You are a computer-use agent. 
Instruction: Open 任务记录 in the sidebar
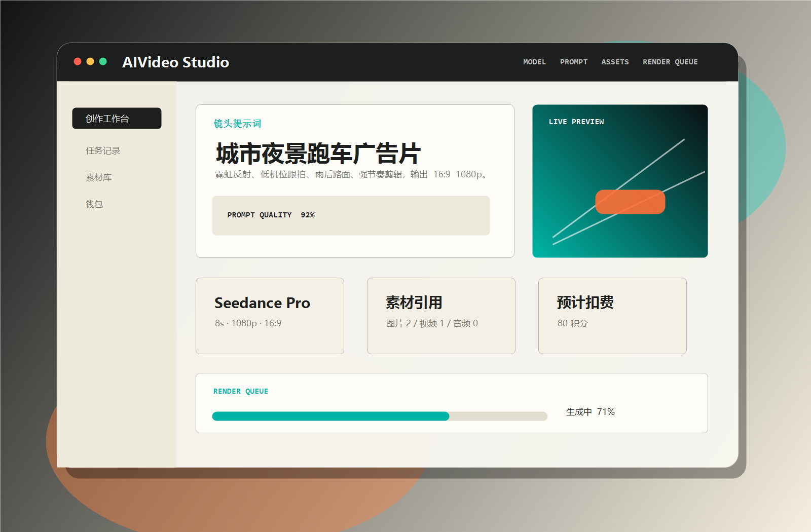(103, 150)
